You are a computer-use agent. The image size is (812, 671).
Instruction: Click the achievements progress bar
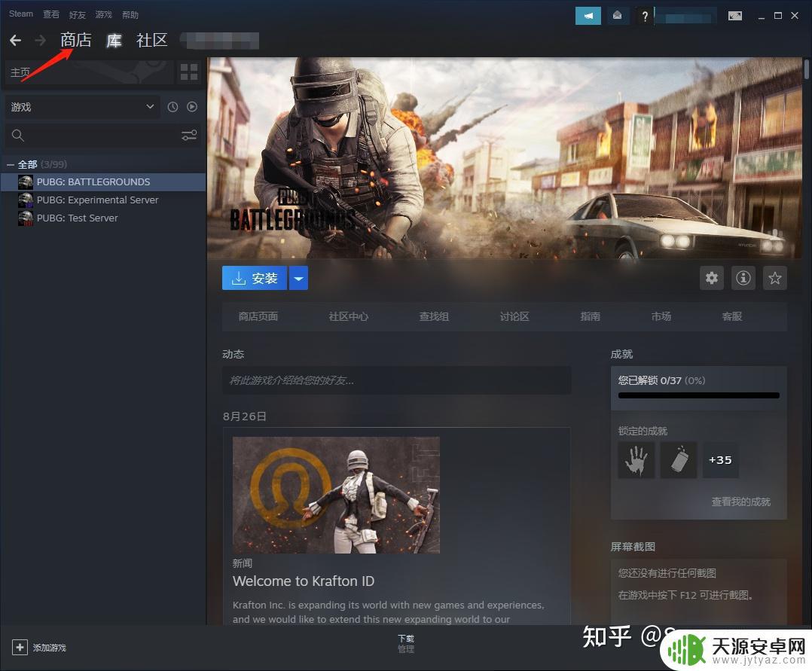pyautogui.click(x=698, y=395)
